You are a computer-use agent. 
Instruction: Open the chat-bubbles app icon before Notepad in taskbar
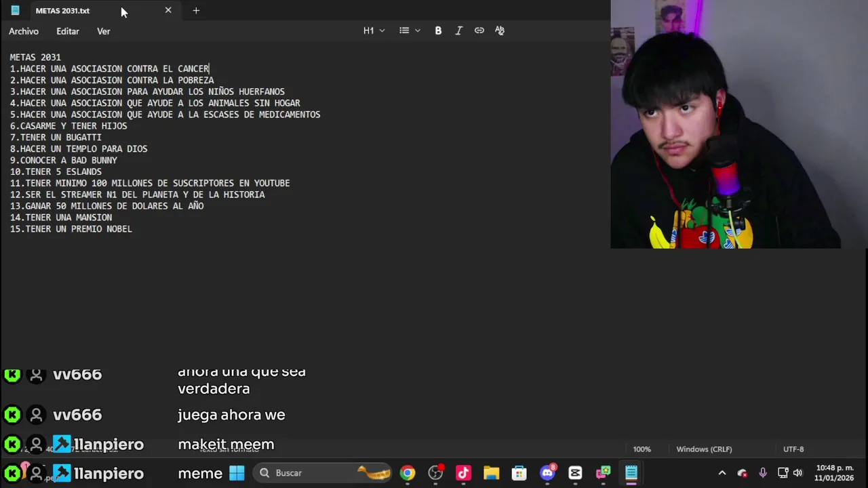coord(603,473)
